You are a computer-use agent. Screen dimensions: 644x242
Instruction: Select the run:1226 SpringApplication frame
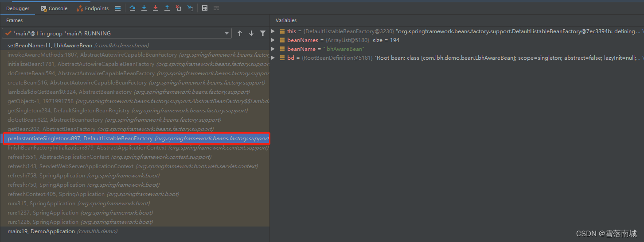(135, 222)
